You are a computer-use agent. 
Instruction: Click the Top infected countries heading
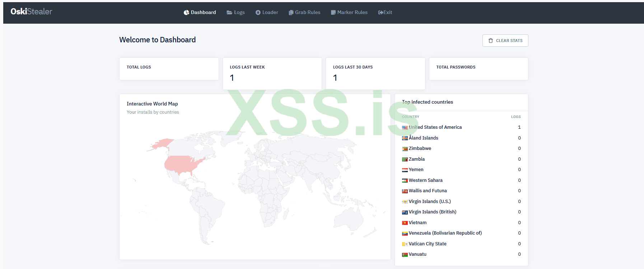coord(428,102)
